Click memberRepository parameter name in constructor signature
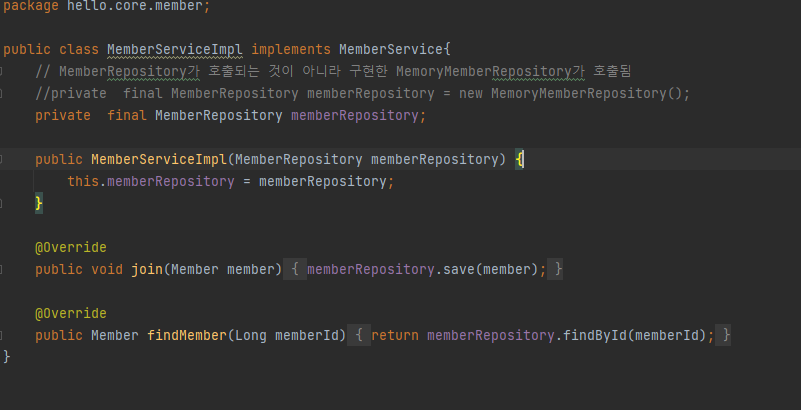This screenshot has height=410, width=801. coord(434,159)
